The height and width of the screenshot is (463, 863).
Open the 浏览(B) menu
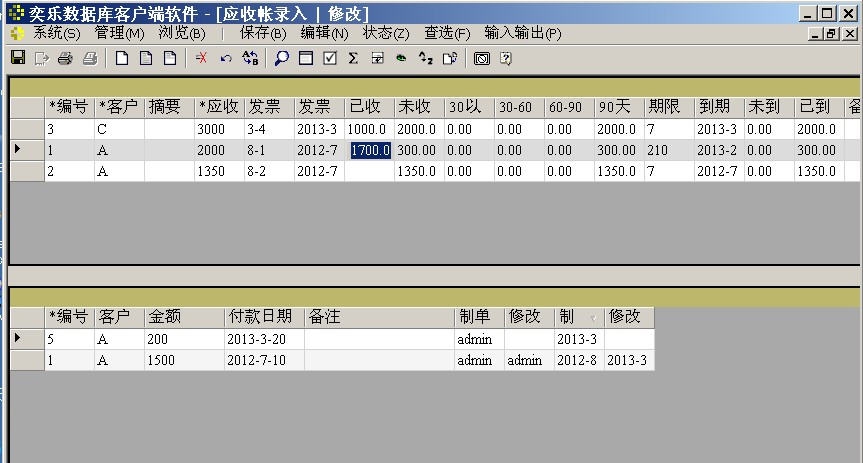click(182, 33)
